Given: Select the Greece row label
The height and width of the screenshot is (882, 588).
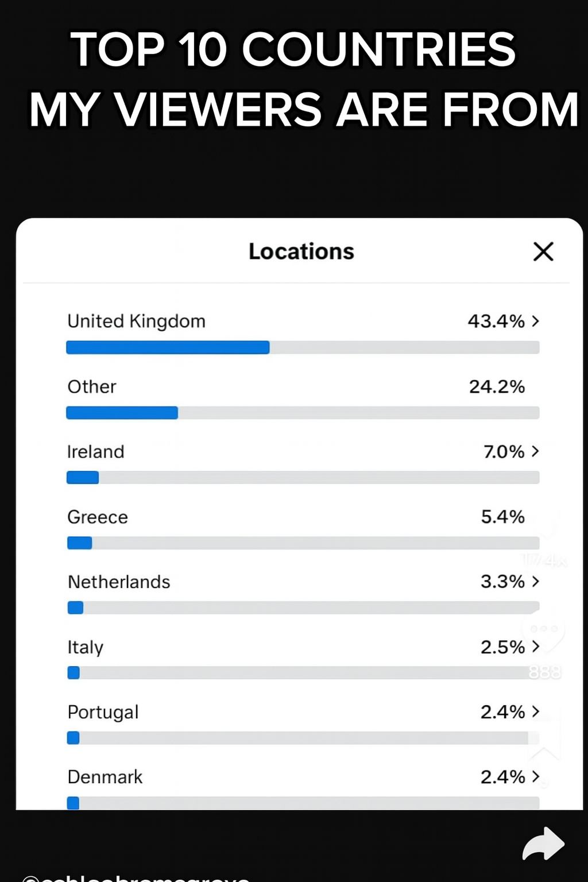Looking at the screenshot, I should (98, 517).
